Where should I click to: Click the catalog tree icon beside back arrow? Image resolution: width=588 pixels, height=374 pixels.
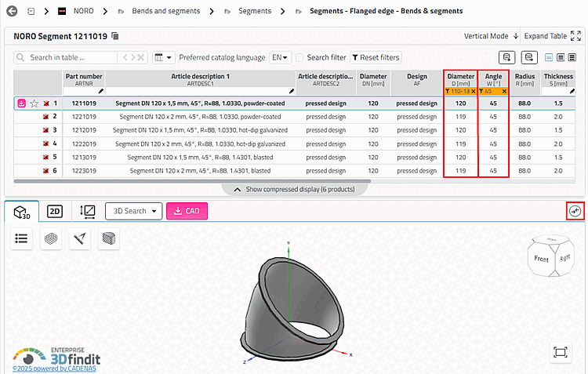[x=31, y=11]
